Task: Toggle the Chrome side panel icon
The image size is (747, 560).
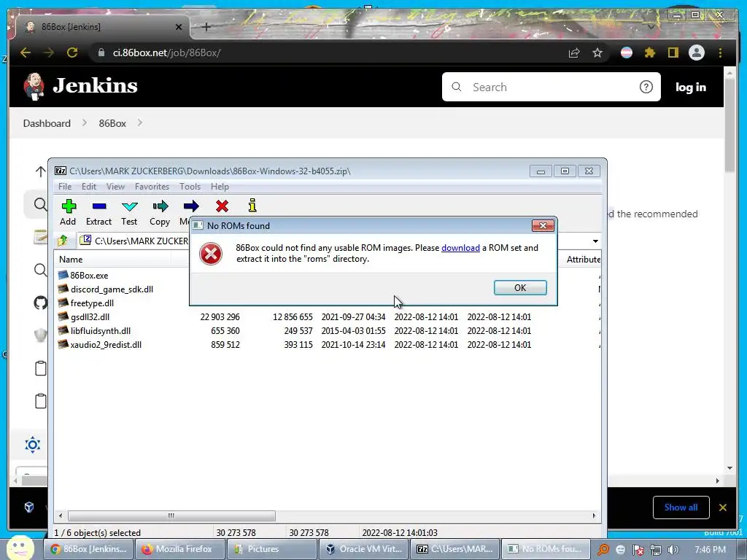Action: pos(673,52)
